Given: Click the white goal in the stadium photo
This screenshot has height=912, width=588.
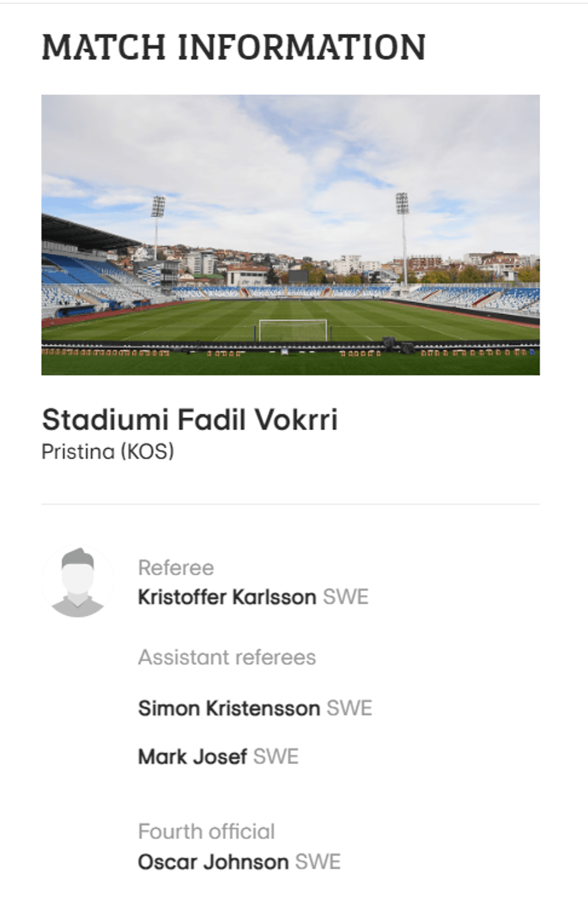Looking at the screenshot, I should point(293,330).
